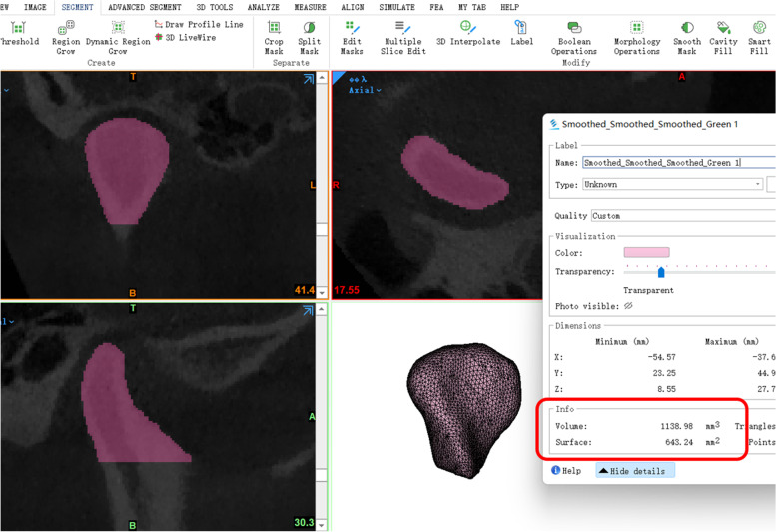Screen dimensions: 776x532
Task: Click the Name input field
Action: pyautogui.click(x=679, y=162)
